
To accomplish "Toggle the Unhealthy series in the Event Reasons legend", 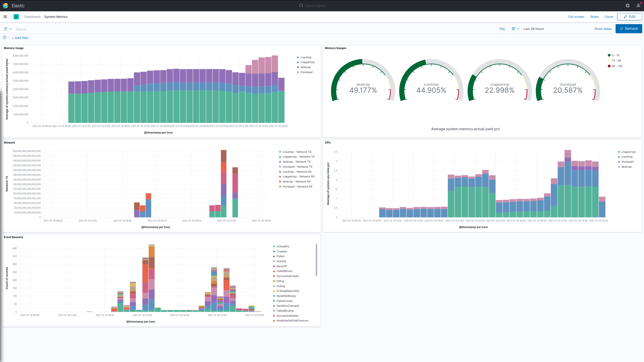I will point(283,246).
